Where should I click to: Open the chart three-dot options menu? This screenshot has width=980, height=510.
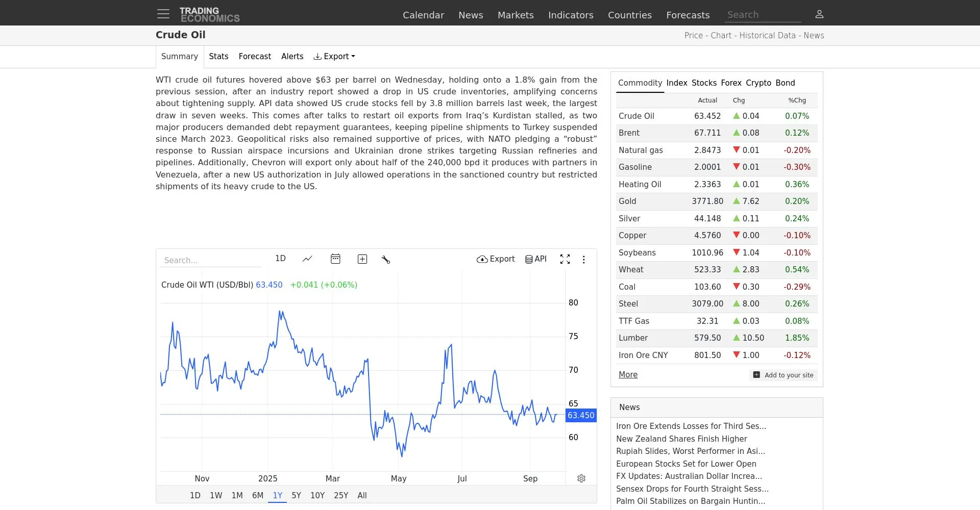point(584,260)
